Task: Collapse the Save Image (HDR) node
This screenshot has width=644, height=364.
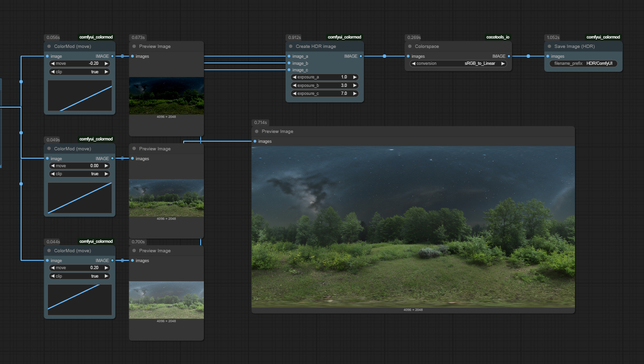Action: tap(549, 46)
